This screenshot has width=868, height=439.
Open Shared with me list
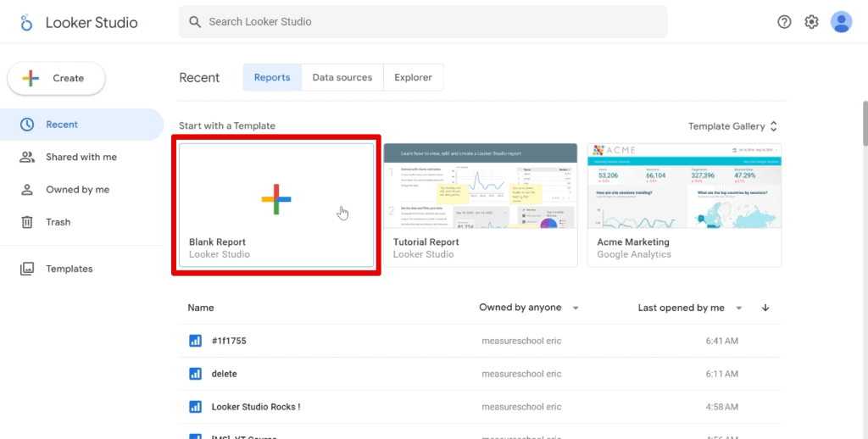pyautogui.click(x=82, y=158)
